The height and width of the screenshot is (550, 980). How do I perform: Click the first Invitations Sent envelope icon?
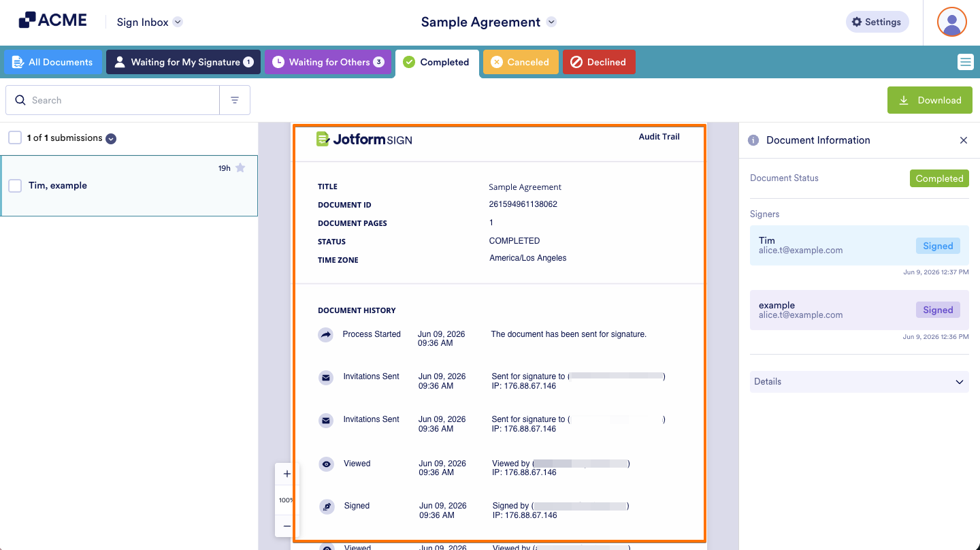[x=326, y=377]
